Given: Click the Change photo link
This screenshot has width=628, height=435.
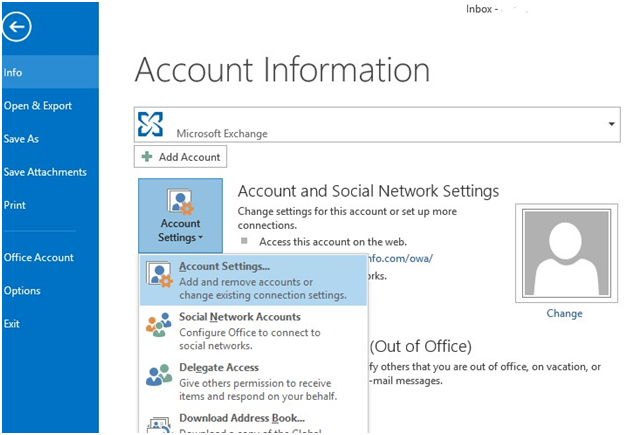Looking at the screenshot, I should [x=564, y=313].
